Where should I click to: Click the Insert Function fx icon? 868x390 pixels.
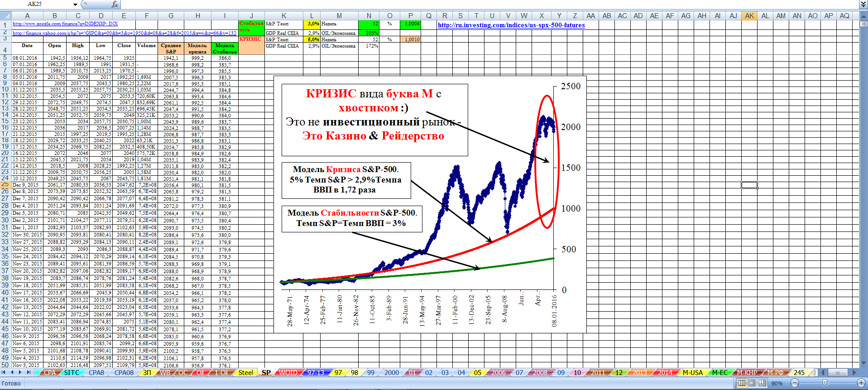115,4
